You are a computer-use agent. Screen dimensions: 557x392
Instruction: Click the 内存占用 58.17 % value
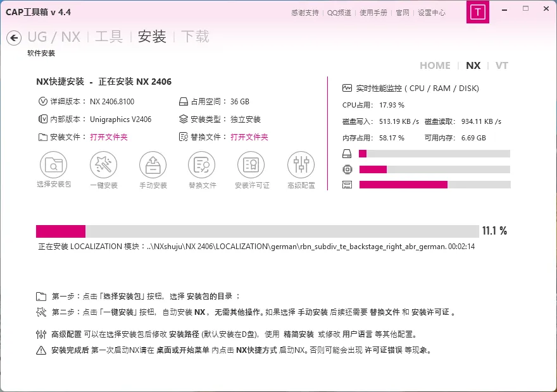click(391, 138)
